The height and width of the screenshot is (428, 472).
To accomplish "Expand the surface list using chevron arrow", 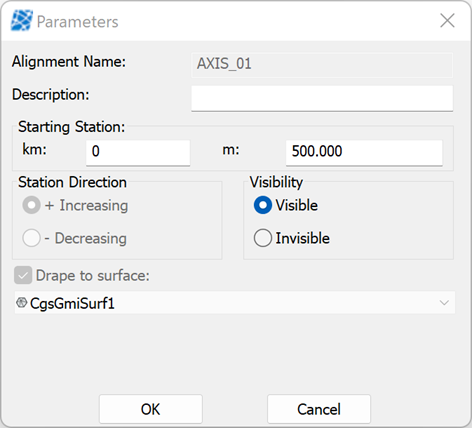I will click(444, 303).
